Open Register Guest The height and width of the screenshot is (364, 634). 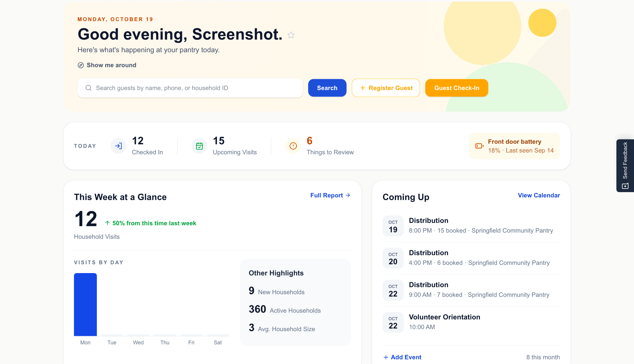click(386, 88)
